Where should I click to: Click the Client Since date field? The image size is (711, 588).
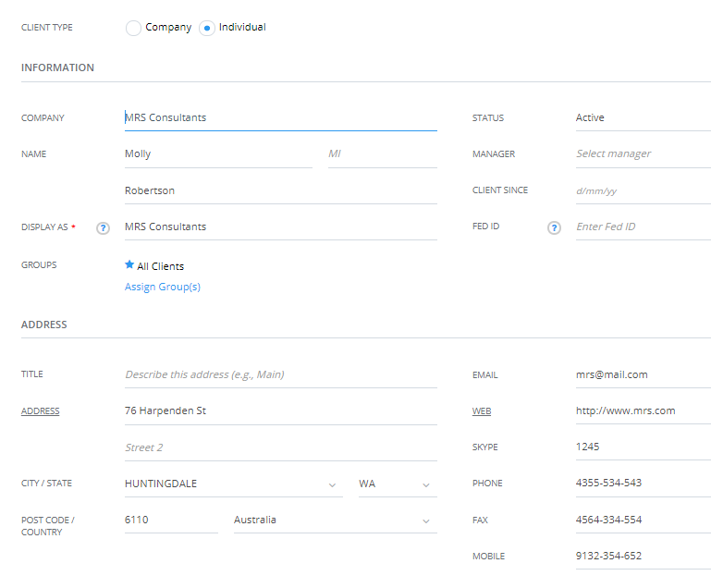pyautogui.click(x=643, y=190)
